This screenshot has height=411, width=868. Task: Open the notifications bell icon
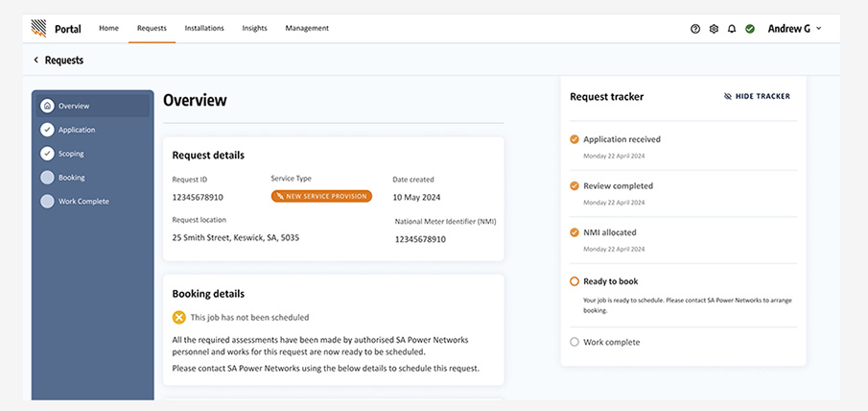pos(732,29)
